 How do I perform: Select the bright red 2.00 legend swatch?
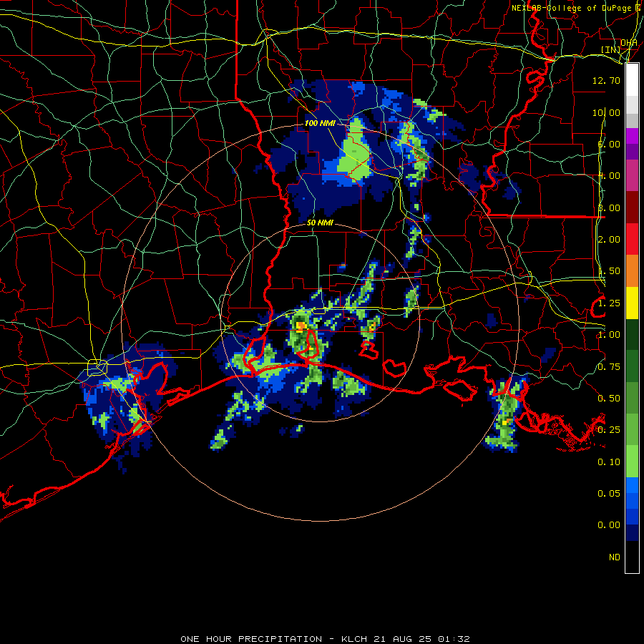(x=632, y=239)
